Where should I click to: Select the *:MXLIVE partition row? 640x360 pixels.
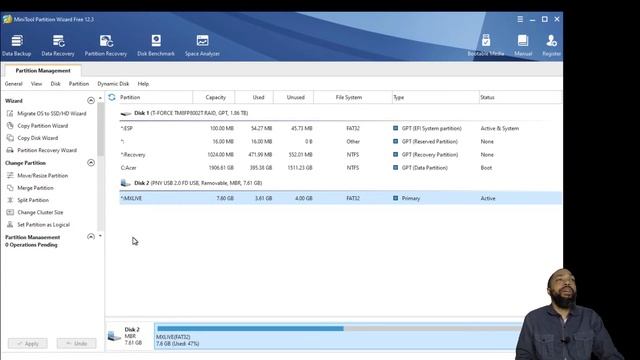(x=340, y=198)
